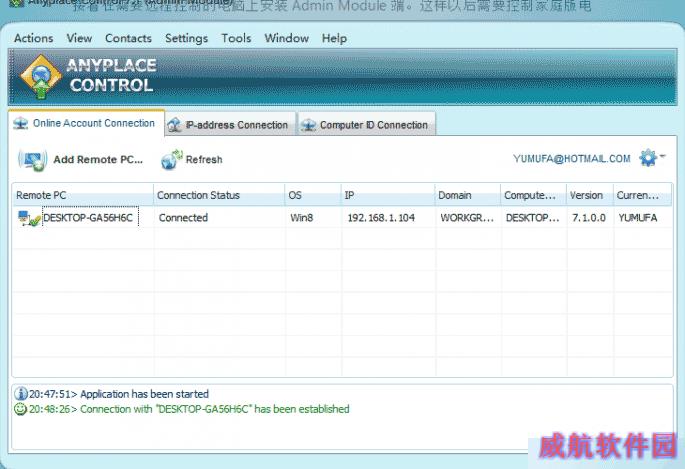This screenshot has width=685, height=469.
Task: Open the Help menu
Action: pos(334,38)
